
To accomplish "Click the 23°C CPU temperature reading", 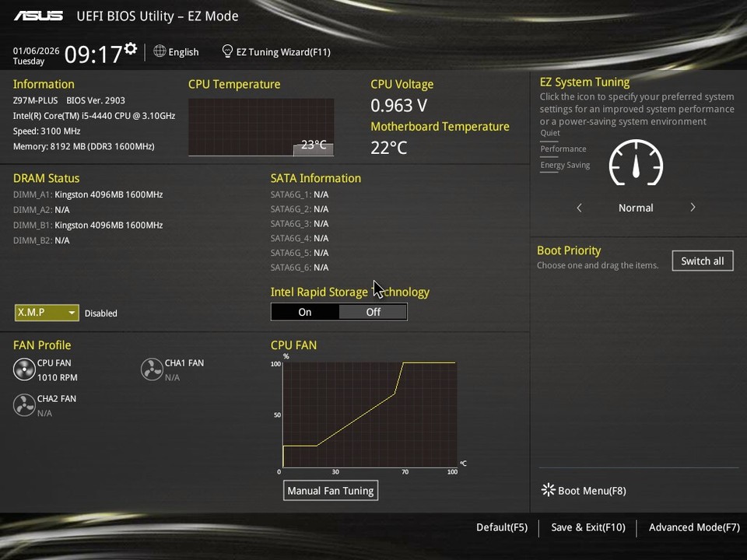I will click(x=314, y=145).
